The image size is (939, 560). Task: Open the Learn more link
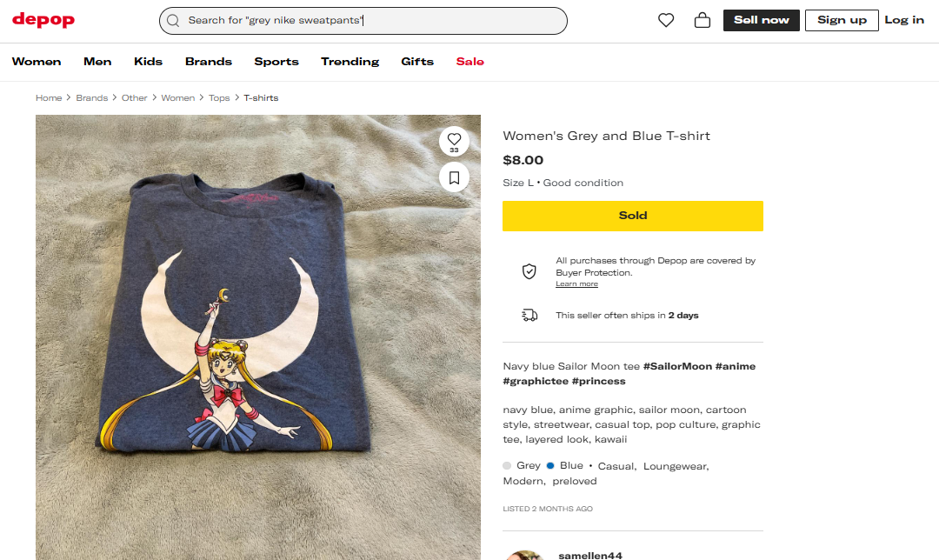point(577,284)
